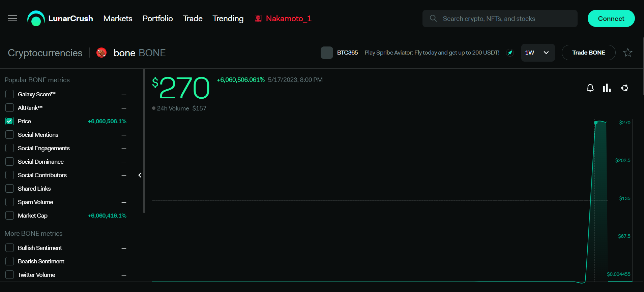The image size is (644, 292).
Task: Toggle the Bullish Sentiment checkbox
Action: tap(10, 248)
